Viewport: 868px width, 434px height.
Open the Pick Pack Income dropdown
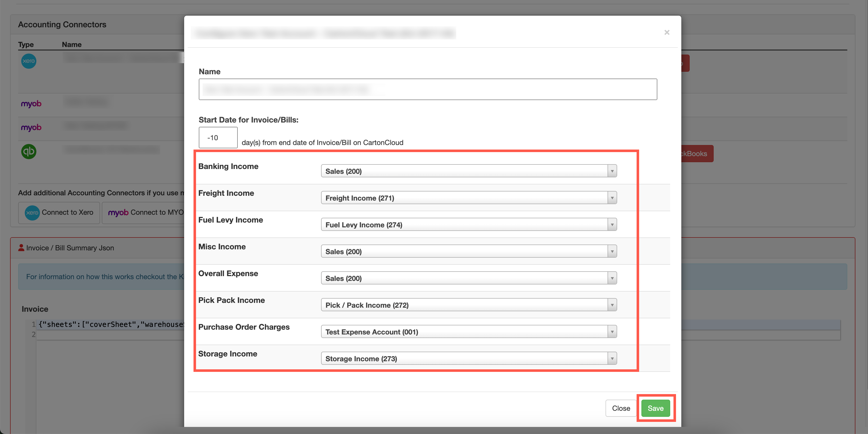[x=612, y=304]
